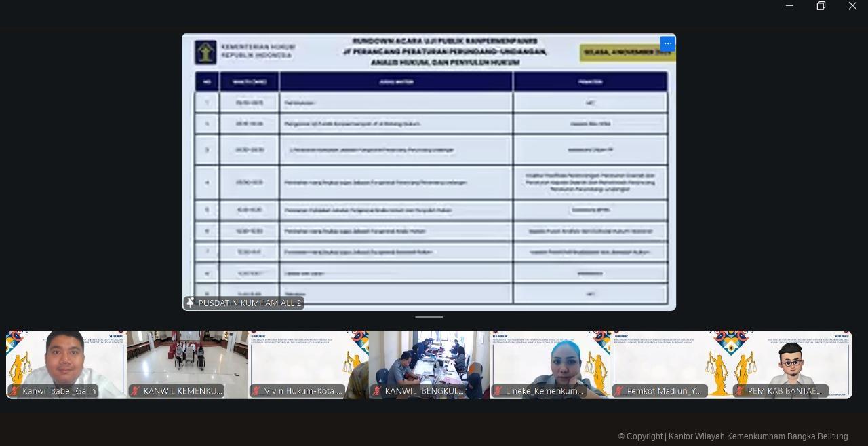Click the muted mic icon on KANWIL KEMENKU tile
This screenshot has height=446, width=868.
(x=136, y=391)
